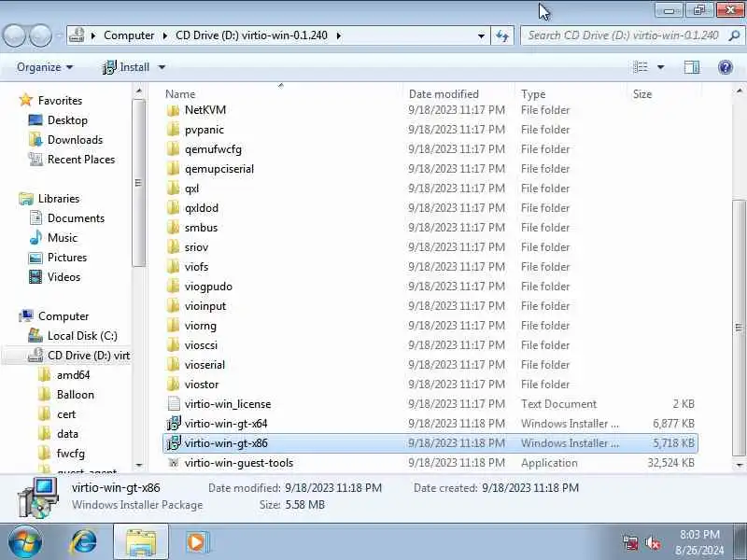Click the search CD Drive input field

coord(623,35)
